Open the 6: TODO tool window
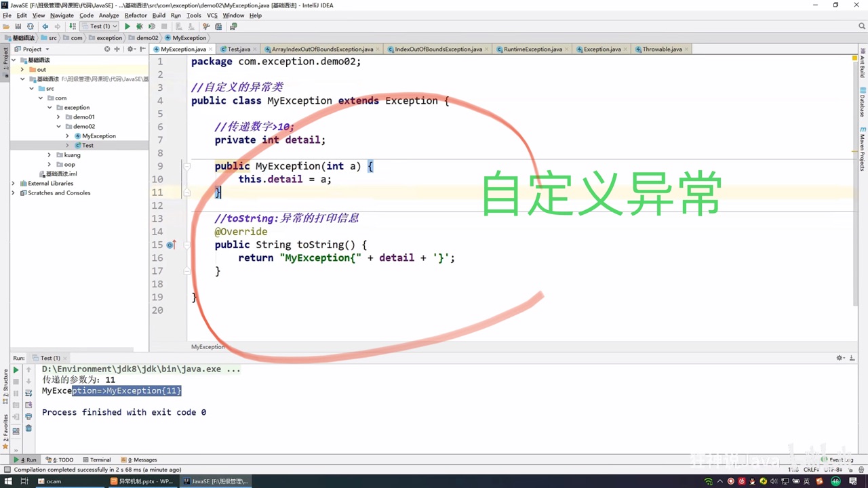The width and height of the screenshot is (868, 488). pos(60,460)
